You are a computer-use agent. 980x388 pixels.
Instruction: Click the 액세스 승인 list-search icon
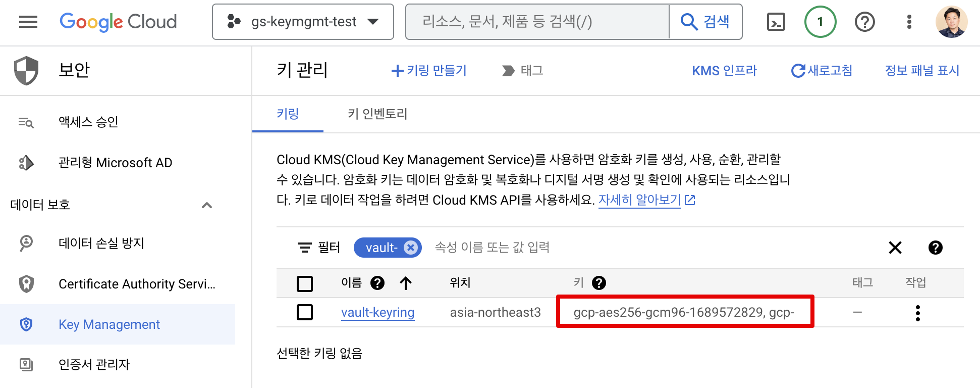[x=26, y=122]
